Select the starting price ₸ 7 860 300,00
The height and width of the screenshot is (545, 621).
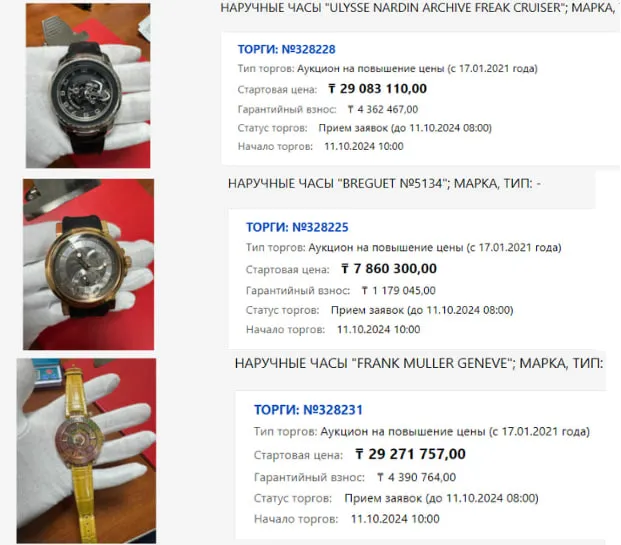tap(389, 269)
